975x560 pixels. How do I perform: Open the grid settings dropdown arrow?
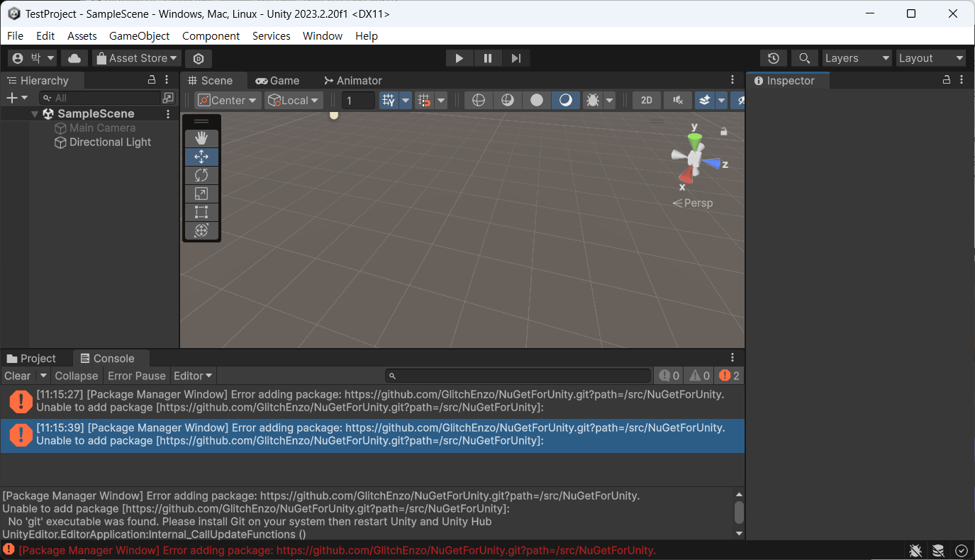click(406, 101)
